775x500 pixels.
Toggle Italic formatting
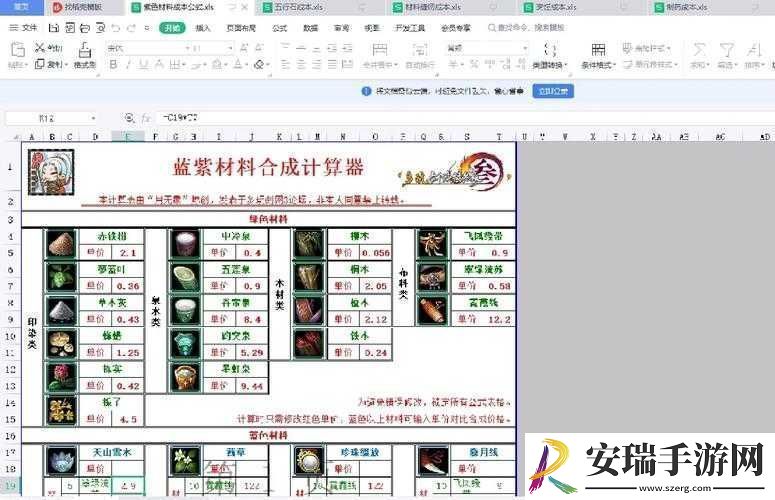click(129, 64)
